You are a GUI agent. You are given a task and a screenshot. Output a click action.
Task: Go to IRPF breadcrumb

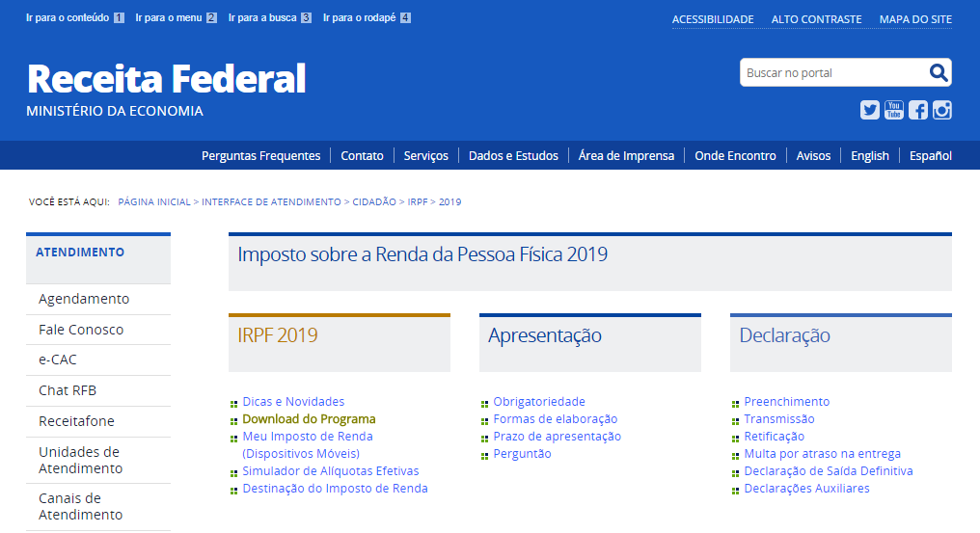click(418, 201)
